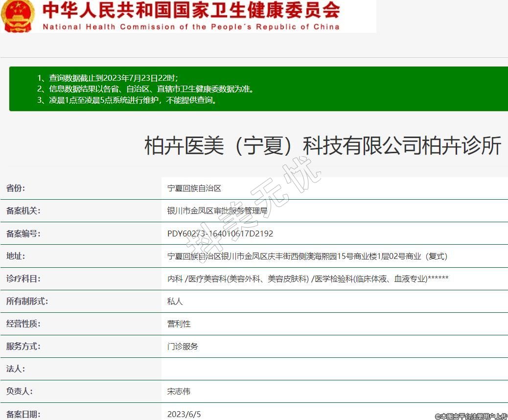Click the 备案机关 value 银川市金凤区审批服务管理局
Screen dimensions: 508x420
[x=217, y=211]
